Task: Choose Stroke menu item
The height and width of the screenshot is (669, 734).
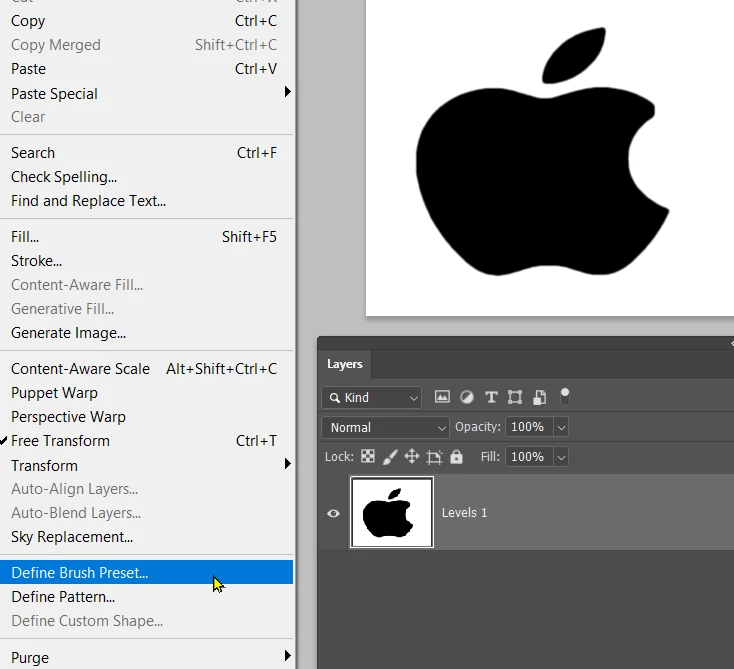Action: point(147,260)
